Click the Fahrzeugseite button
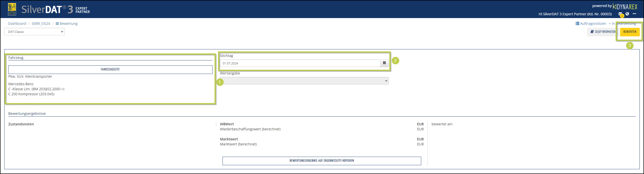644x174 pixels. pyautogui.click(x=110, y=69)
